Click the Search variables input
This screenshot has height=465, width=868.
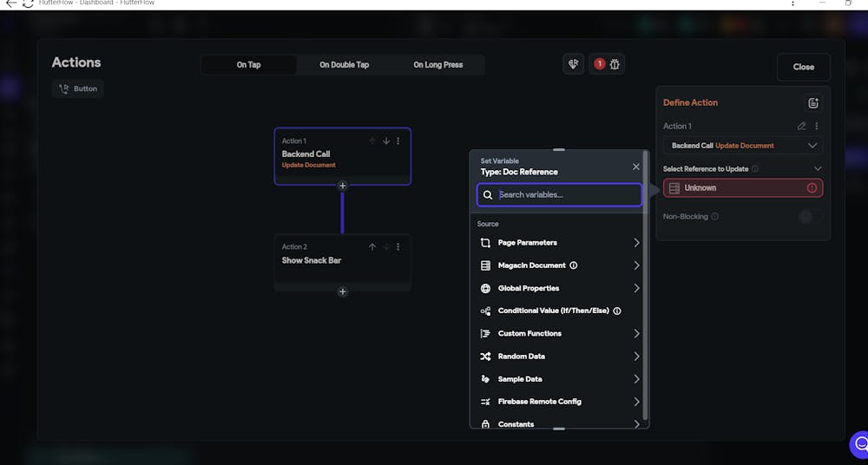[x=560, y=195]
